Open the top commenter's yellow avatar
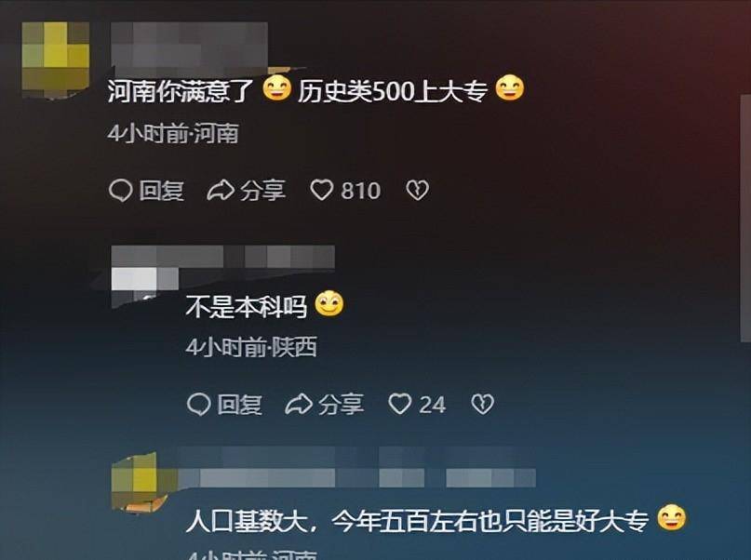 56,60
